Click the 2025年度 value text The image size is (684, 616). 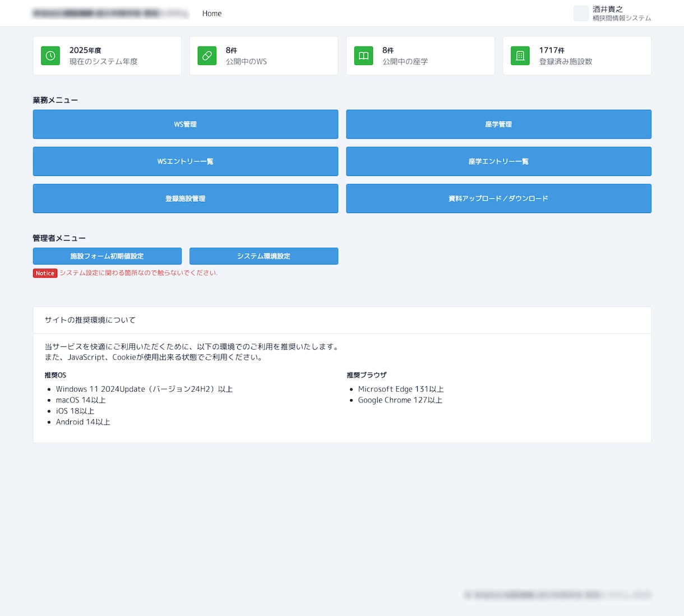85,50
